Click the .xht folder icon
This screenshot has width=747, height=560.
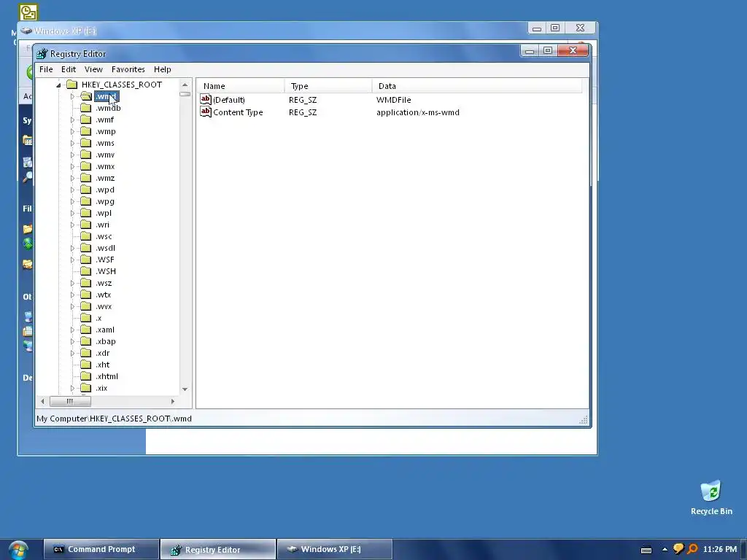click(x=86, y=365)
